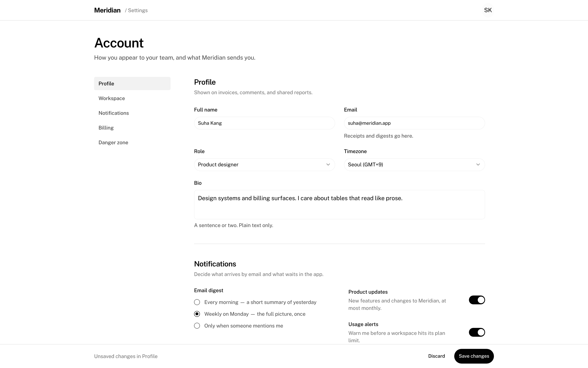Toggle Product updates switch

477,300
